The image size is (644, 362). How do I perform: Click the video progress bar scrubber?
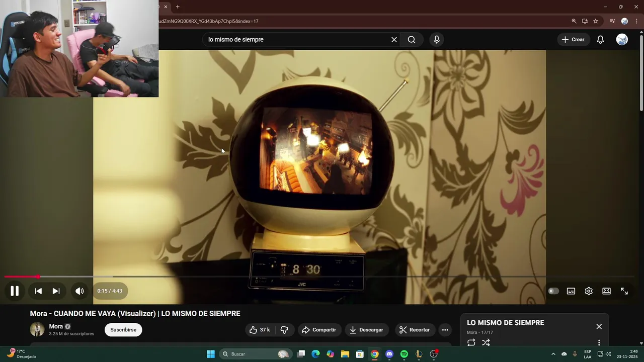[x=38, y=277]
